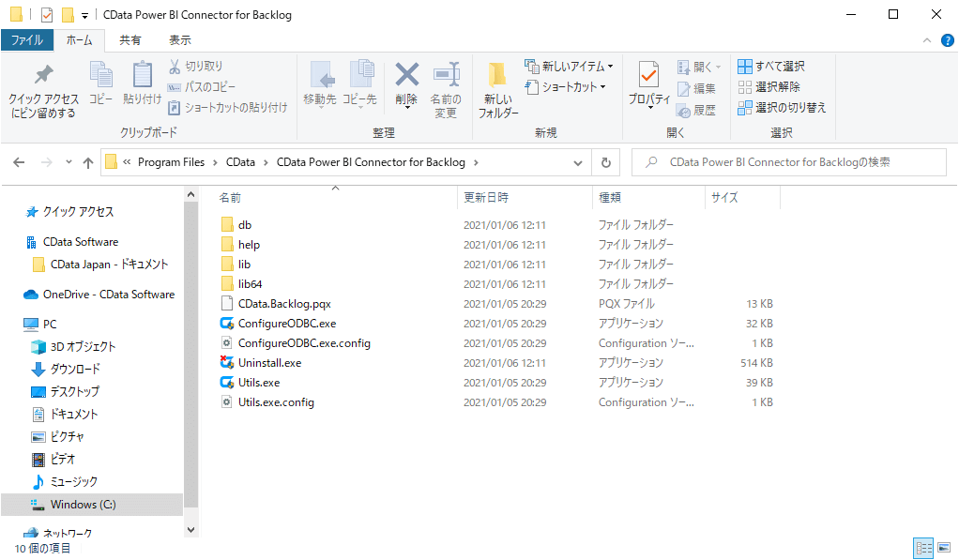Image resolution: width=959 pixels, height=560 pixels.
Task: Click Select none (選択解除)
Action: pos(769,87)
